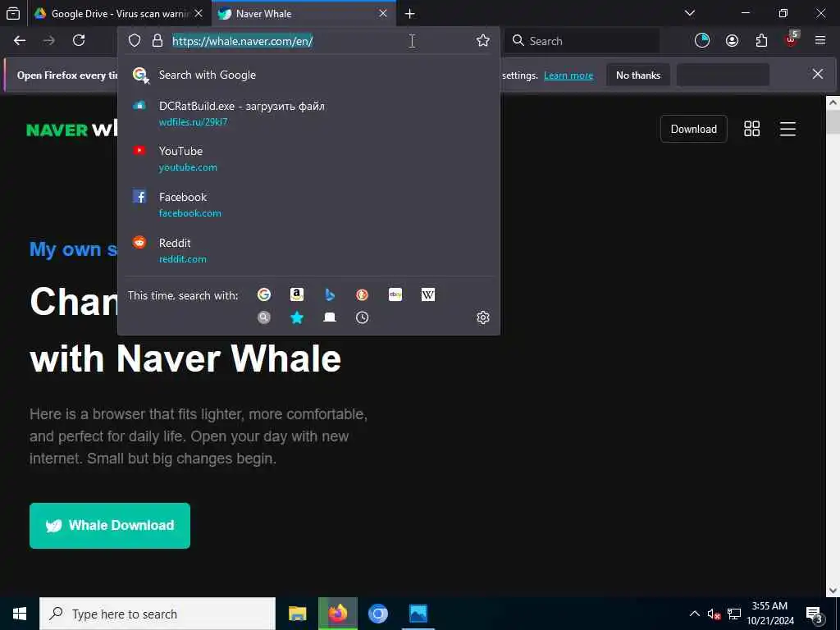Switch to the Naver Whale tab
Screen dimensions: 840x630
point(304,13)
